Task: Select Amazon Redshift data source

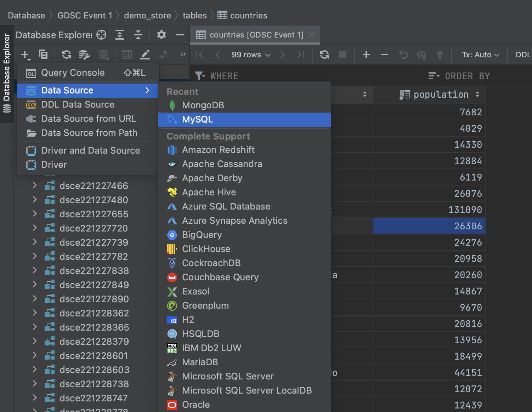Action: [244, 150]
